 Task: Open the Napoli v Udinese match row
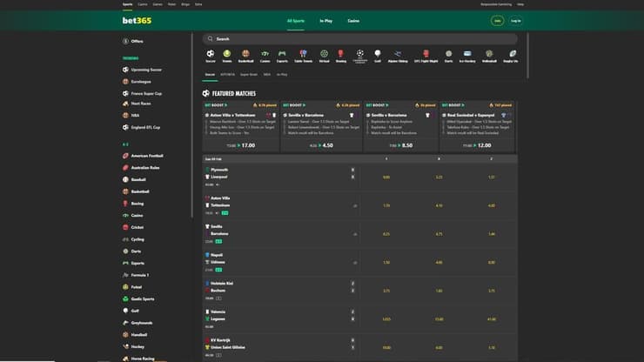(359, 262)
